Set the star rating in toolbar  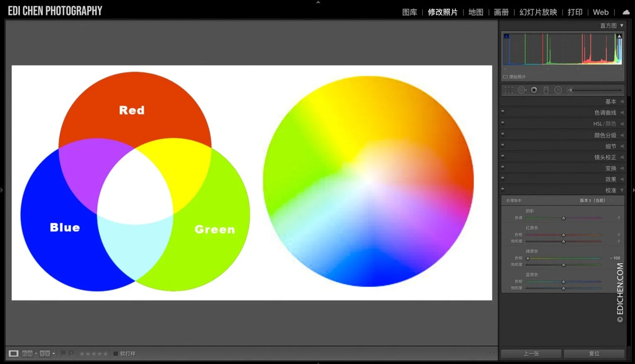(x=93, y=354)
